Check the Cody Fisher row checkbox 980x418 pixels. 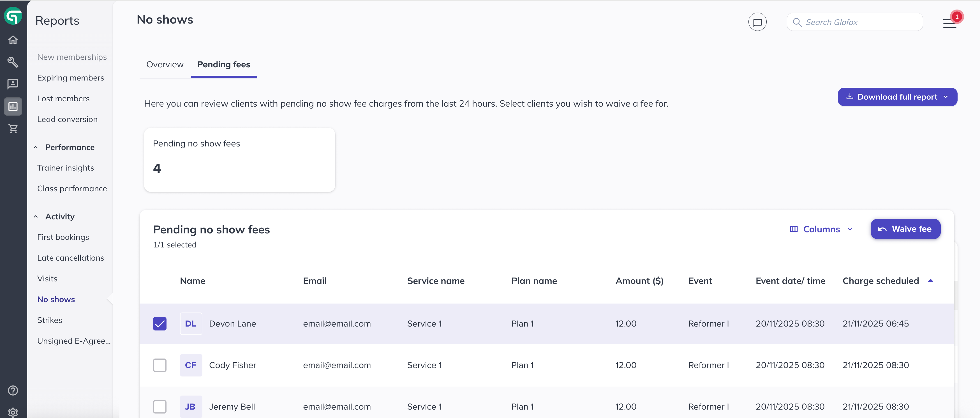[160, 365]
